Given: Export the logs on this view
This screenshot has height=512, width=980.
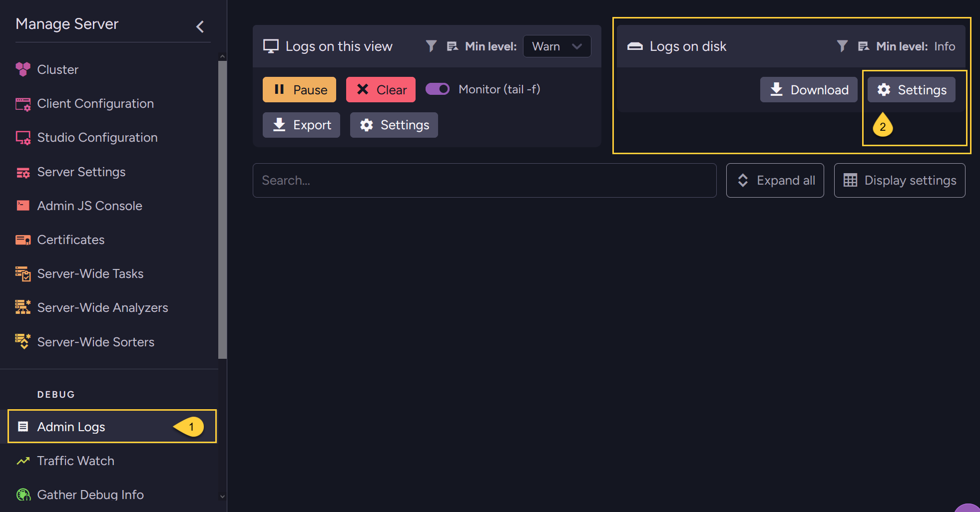Looking at the screenshot, I should point(301,125).
